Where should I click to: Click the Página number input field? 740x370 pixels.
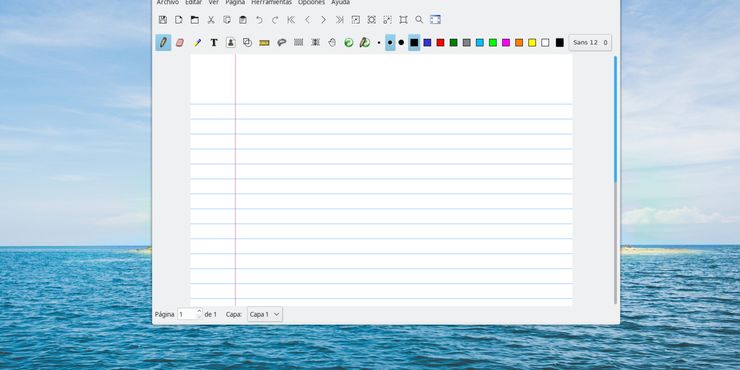click(x=187, y=314)
